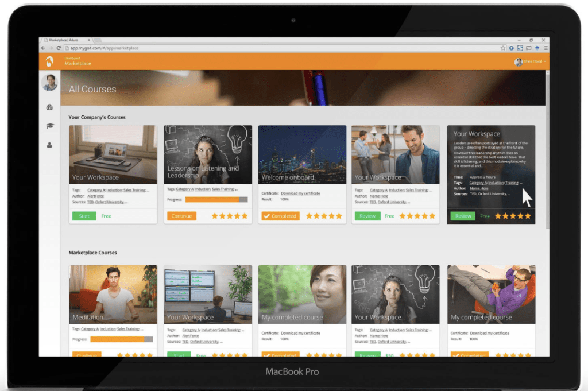Open the user profile icon in sidebar
The image size is (588, 391).
(49, 145)
